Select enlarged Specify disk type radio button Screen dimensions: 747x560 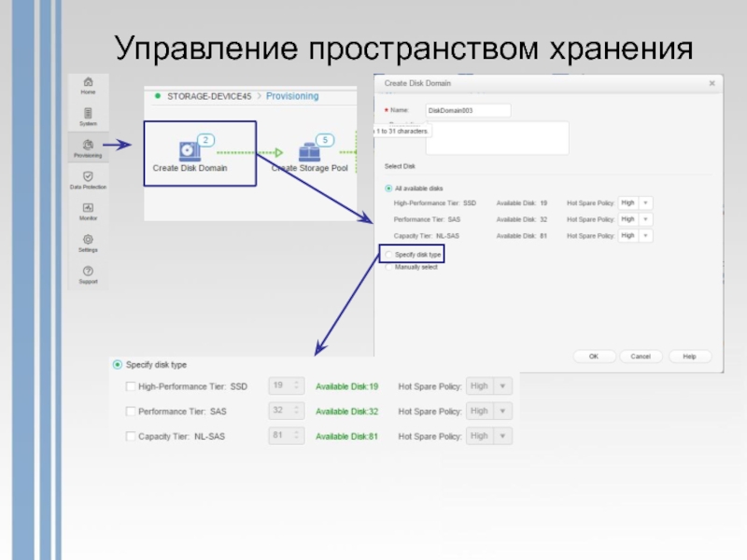[x=118, y=365]
